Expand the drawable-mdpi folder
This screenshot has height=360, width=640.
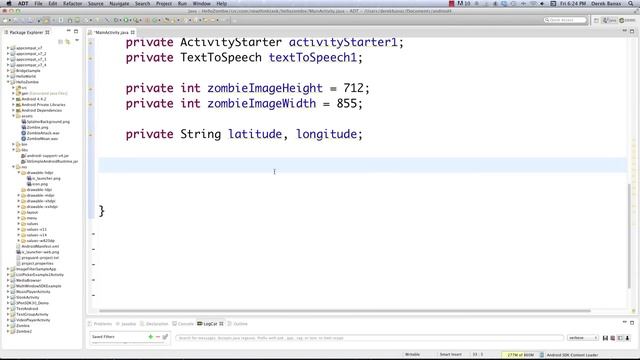point(19,196)
